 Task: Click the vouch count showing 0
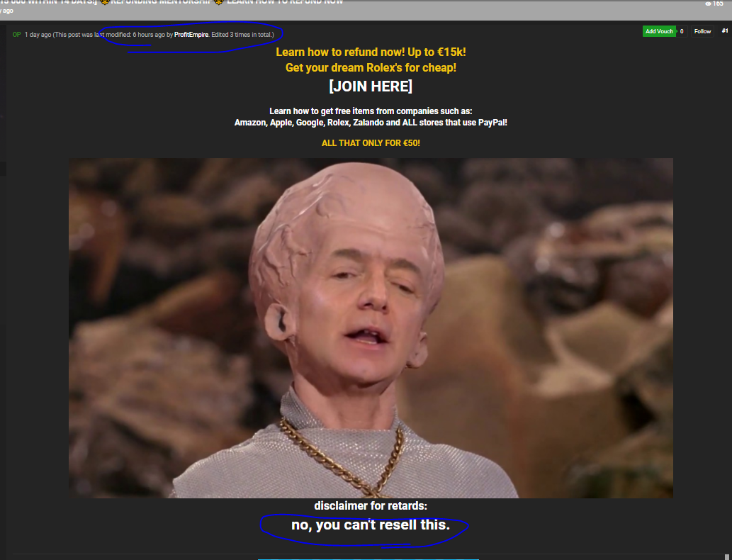682,31
